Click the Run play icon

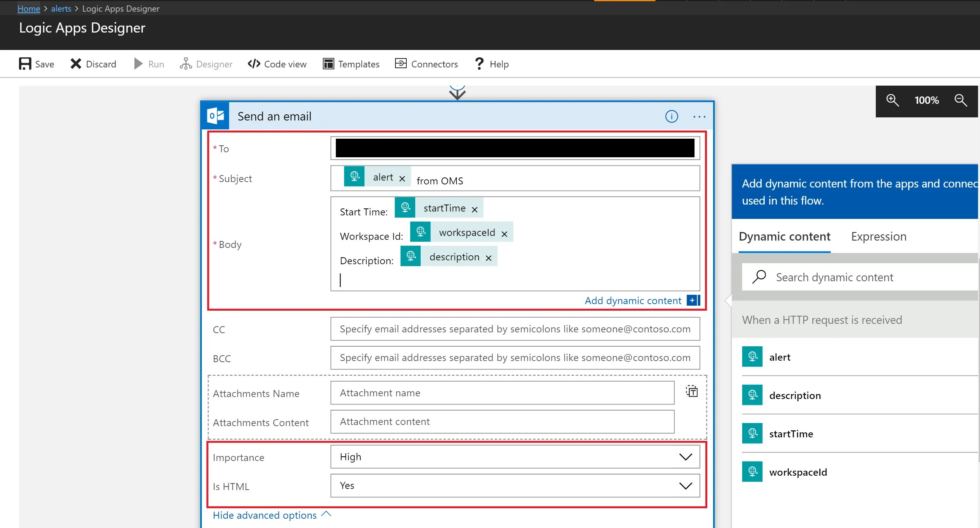click(138, 64)
